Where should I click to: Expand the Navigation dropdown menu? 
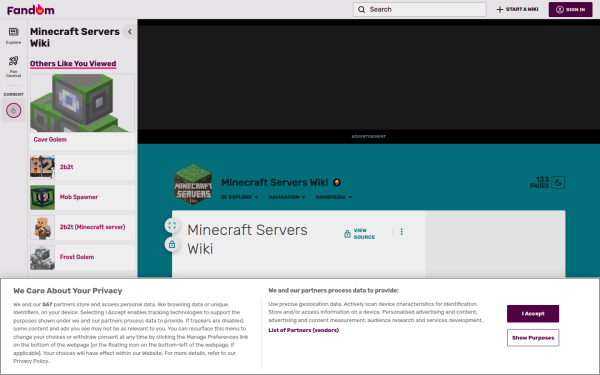pyautogui.click(x=287, y=197)
